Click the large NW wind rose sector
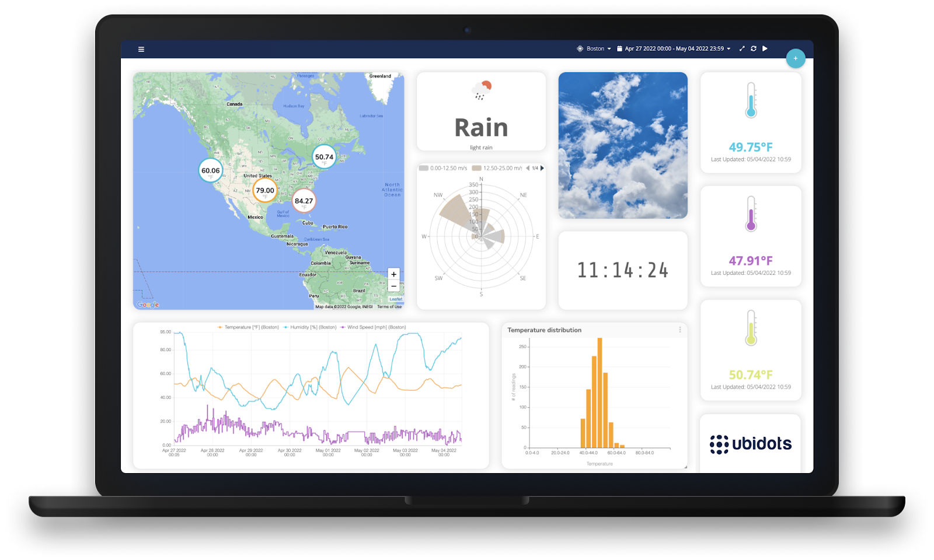 coord(455,211)
